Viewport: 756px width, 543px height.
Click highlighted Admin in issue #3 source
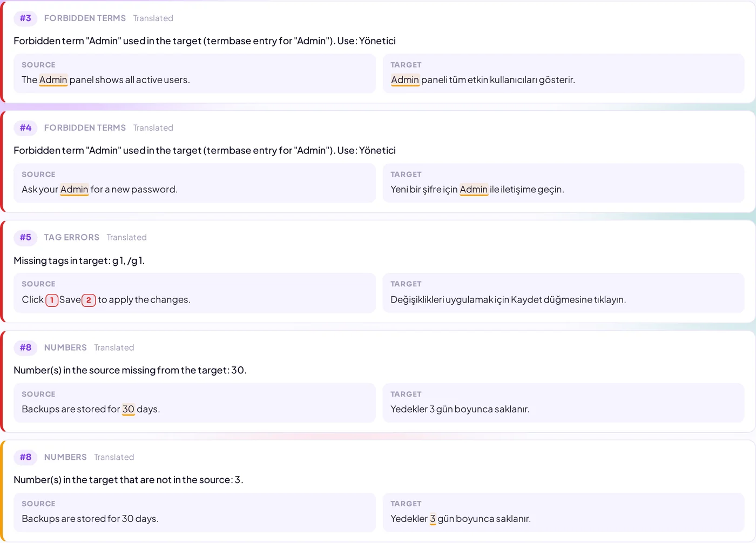click(53, 80)
